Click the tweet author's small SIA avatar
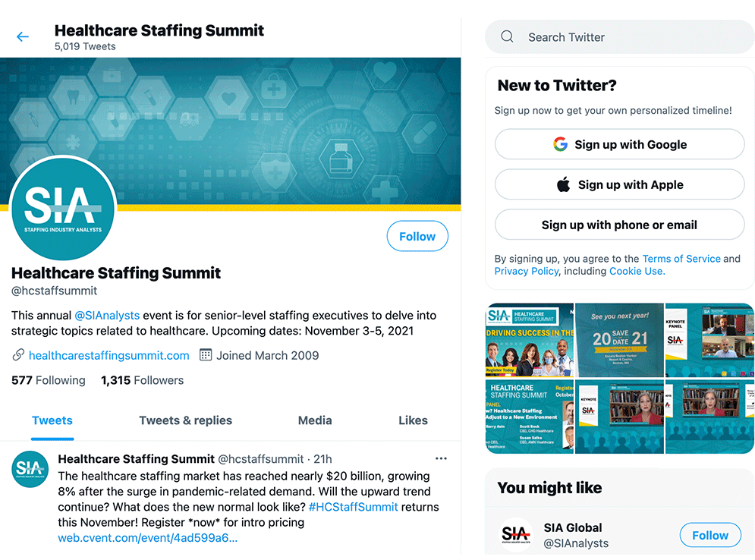The width and height of the screenshot is (755, 560). click(x=30, y=468)
